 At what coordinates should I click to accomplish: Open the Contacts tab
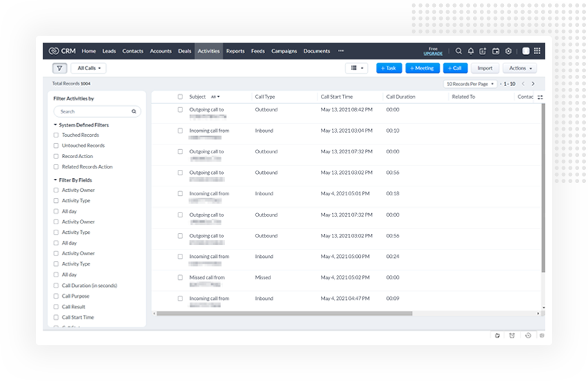(133, 51)
